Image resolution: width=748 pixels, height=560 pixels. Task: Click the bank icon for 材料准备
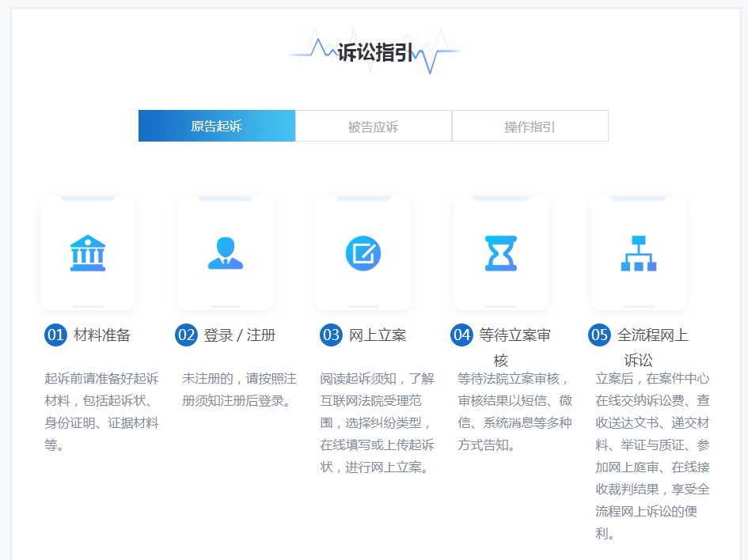[x=87, y=252]
